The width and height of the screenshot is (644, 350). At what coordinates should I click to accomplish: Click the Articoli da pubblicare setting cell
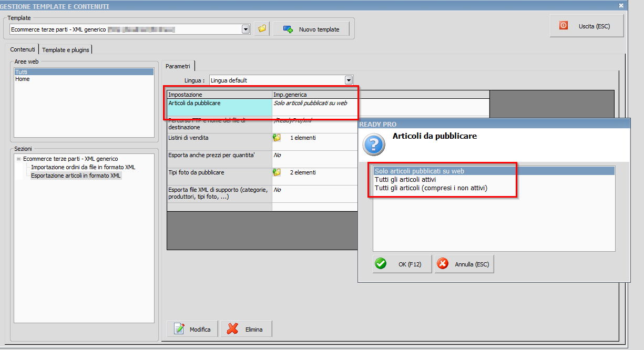(x=219, y=107)
